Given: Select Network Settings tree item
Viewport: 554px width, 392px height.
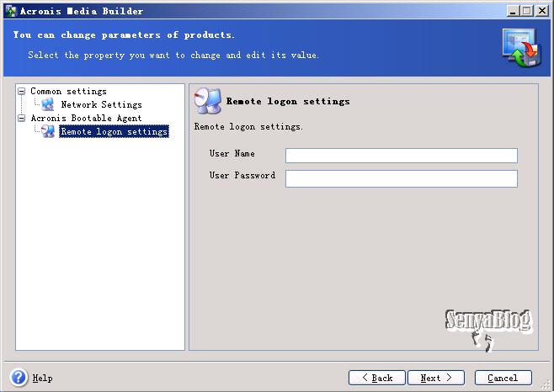Looking at the screenshot, I should (x=101, y=104).
